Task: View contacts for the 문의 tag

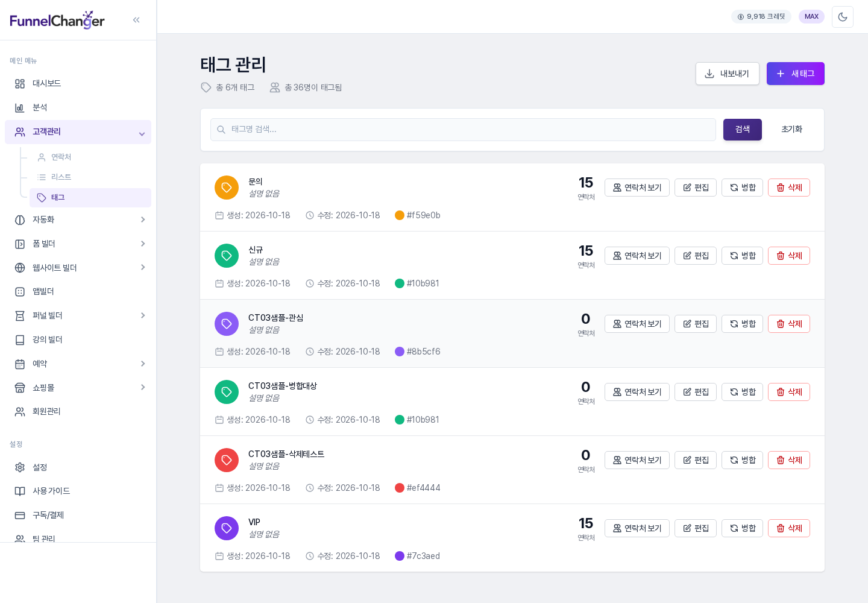Action: click(637, 188)
